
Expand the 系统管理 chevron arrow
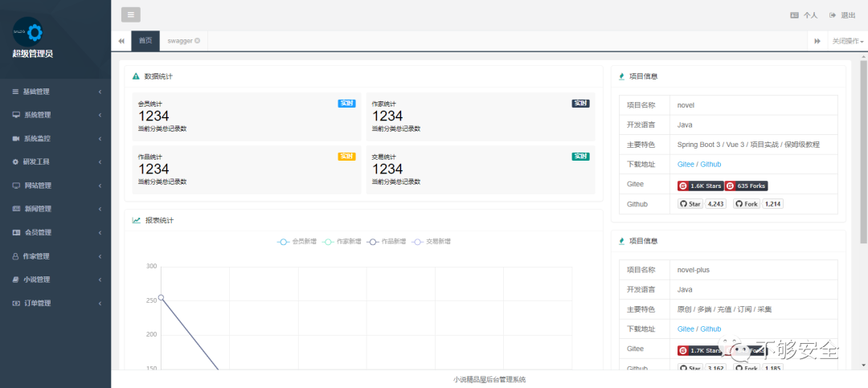[100, 115]
